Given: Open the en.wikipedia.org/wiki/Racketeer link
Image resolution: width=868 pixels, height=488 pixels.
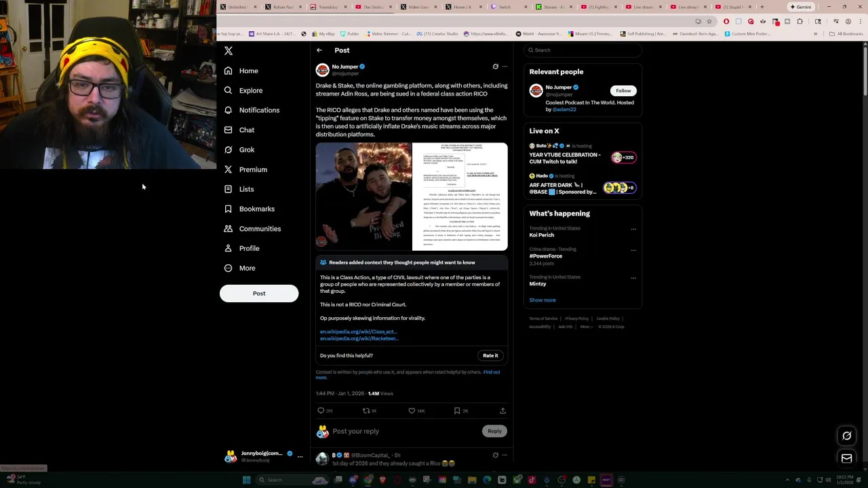Looking at the screenshot, I should point(359,338).
